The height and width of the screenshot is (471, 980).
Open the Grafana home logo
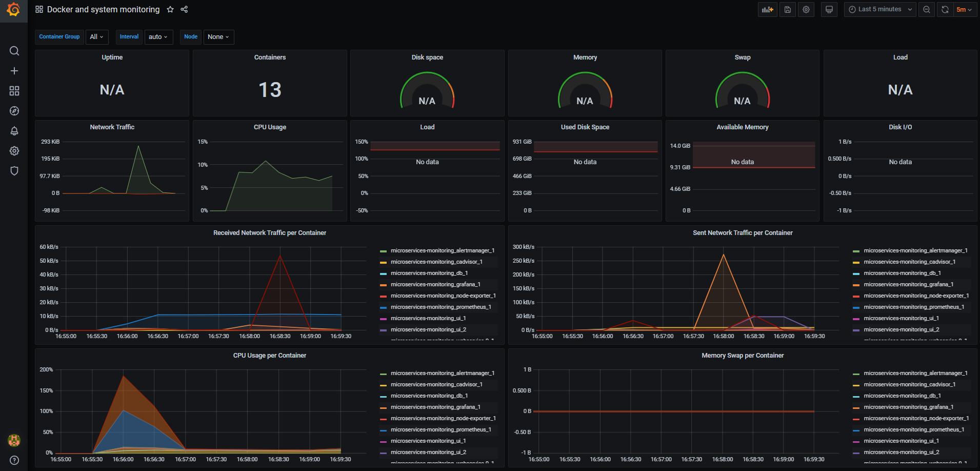point(14,10)
